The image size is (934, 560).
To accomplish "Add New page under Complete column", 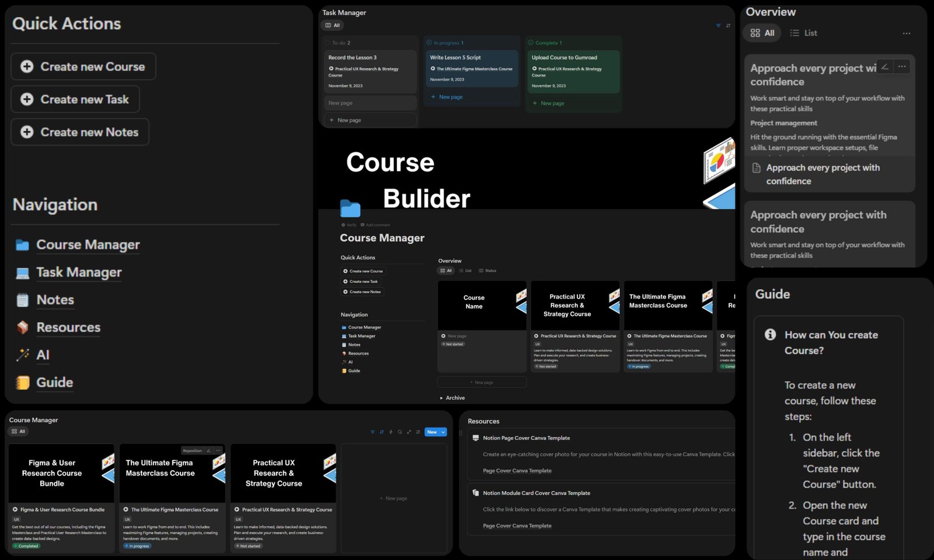I will (573, 103).
